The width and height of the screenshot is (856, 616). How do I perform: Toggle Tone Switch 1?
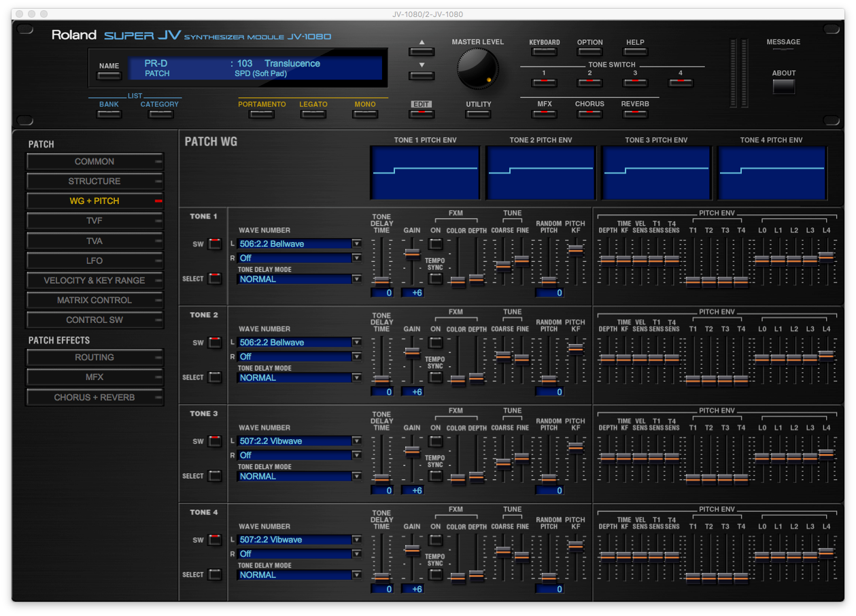544,83
